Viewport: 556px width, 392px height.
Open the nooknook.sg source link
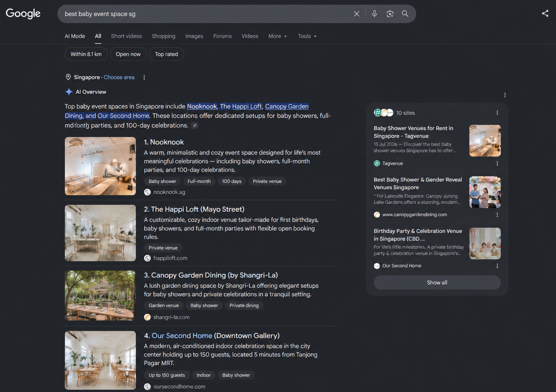(169, 192)
